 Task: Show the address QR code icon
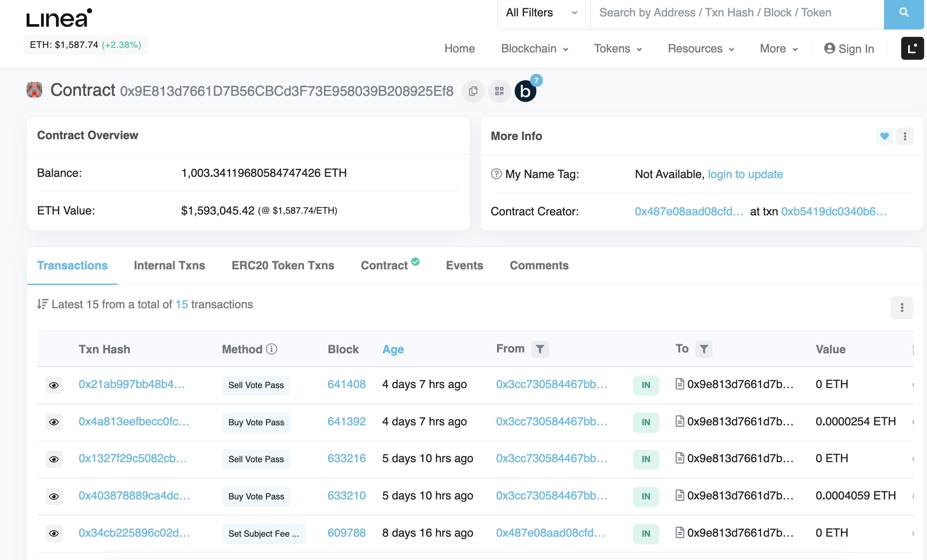pos(499,91)
